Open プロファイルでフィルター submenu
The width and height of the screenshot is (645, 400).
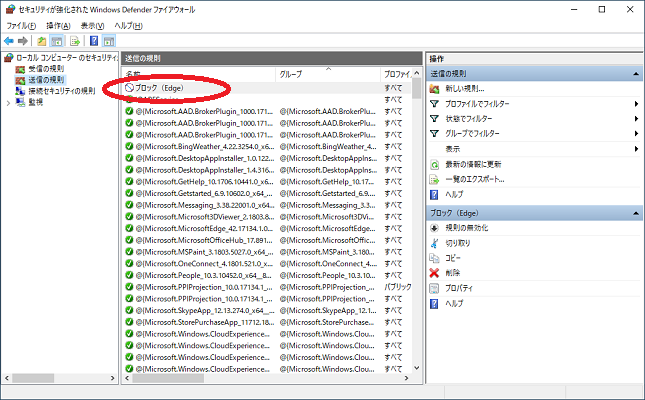click(x=477, y=104)
